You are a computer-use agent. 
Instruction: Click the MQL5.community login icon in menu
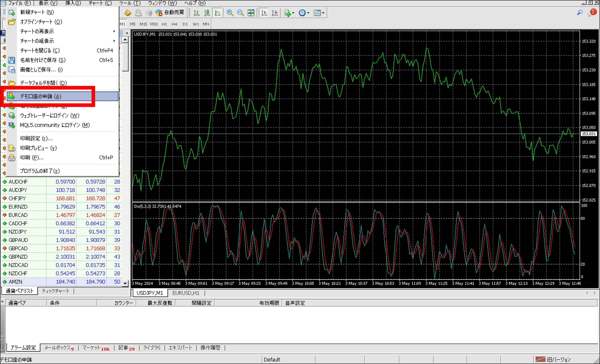pos(11,125)
